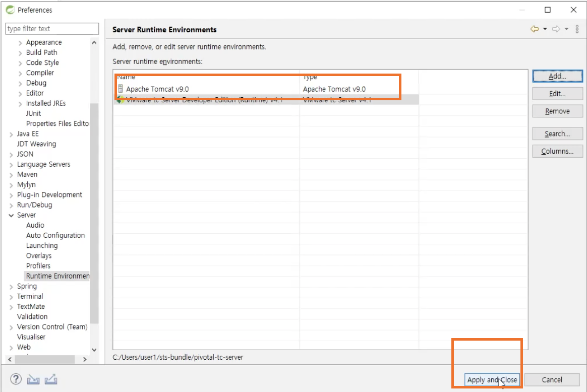Click the back navigation arrow icon
This screenshot has width=587, height=392.
535,29
